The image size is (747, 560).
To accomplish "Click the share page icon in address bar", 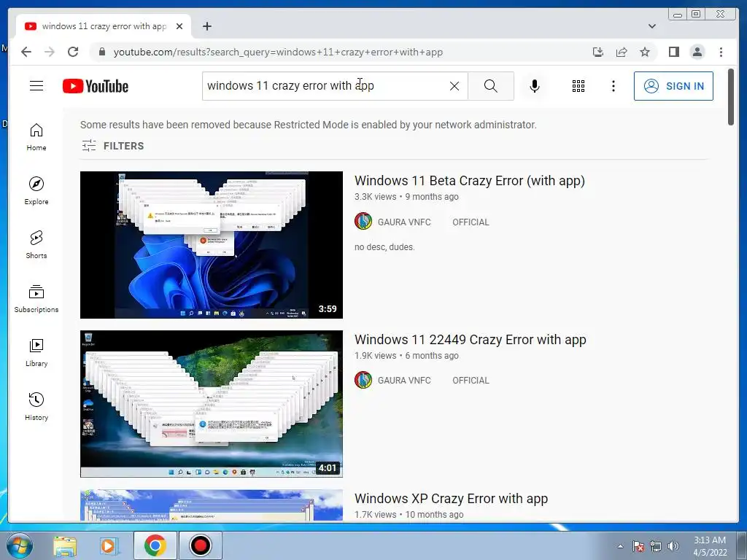I will (622, 52).
